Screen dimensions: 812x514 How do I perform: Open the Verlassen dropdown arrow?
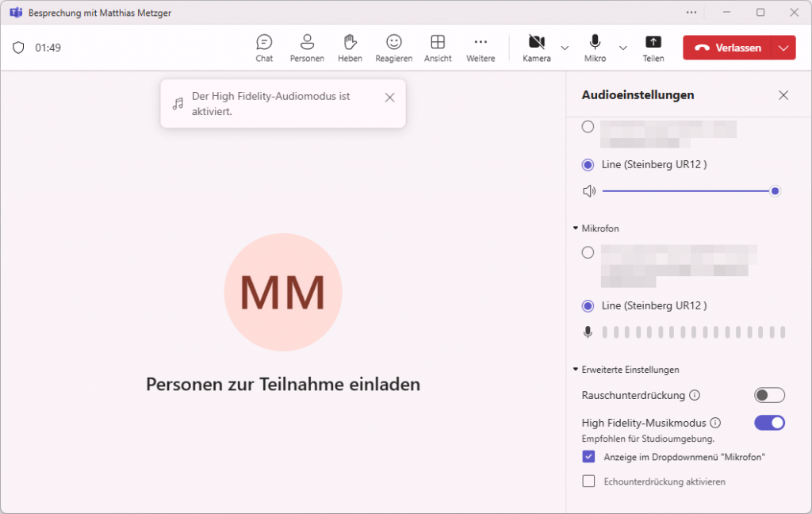[x=783, y=48]
